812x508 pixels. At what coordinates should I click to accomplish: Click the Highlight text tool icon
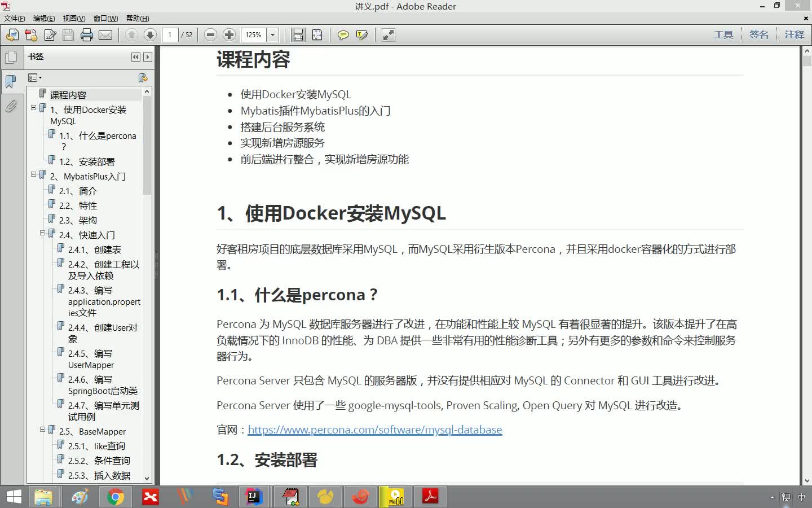pyautogui.click(x=362, y=35)
